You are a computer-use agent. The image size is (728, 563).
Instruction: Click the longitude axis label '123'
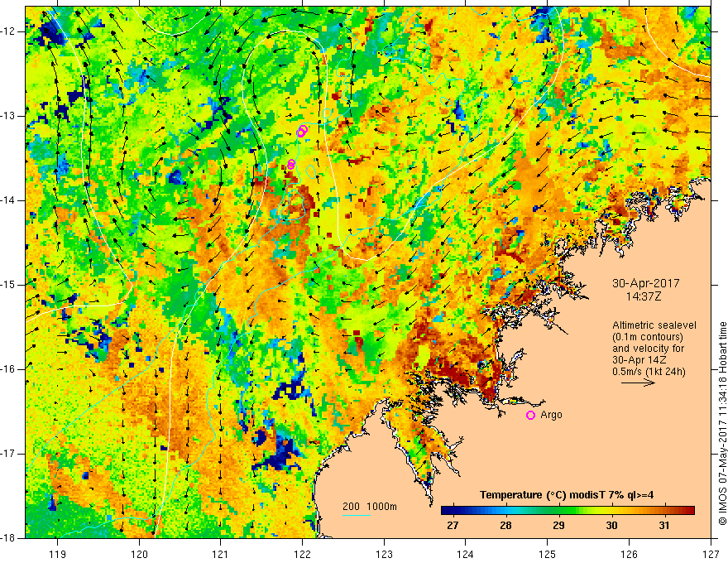point(384,554)
